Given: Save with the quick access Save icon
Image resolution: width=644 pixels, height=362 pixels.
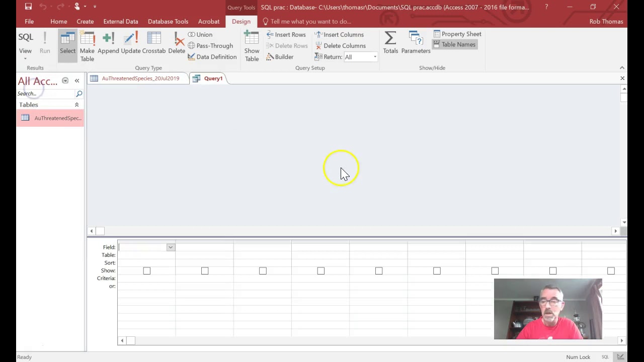Looking at the screenshot, I should (28, 7).
